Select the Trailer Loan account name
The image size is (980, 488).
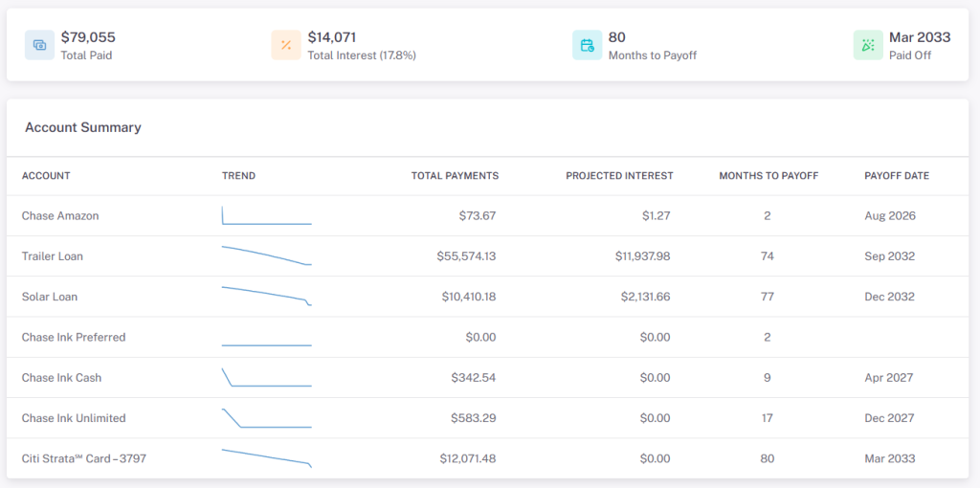pyautogui.click(x=53, y=256)
